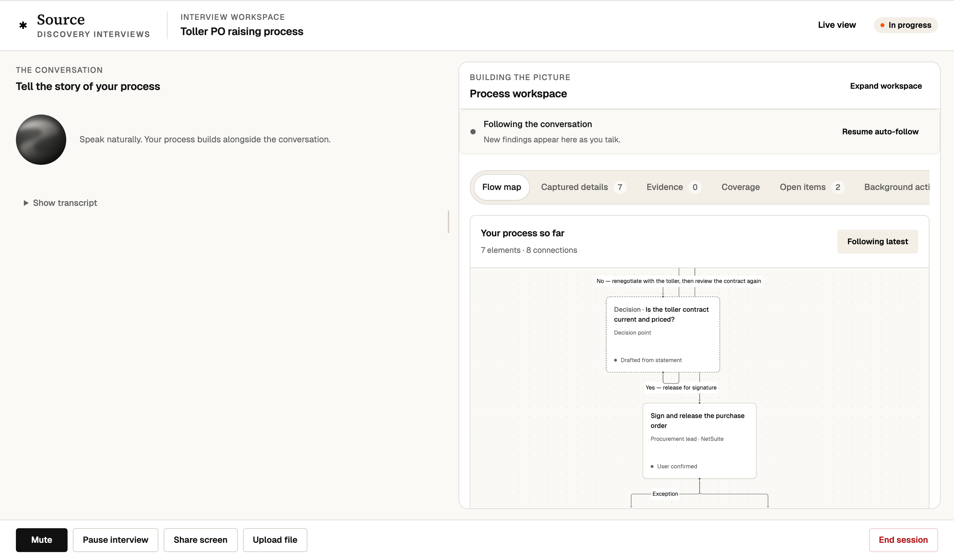954x560 pixels.
Task: Open the Open items tab
Action: [x=812, y=187]
